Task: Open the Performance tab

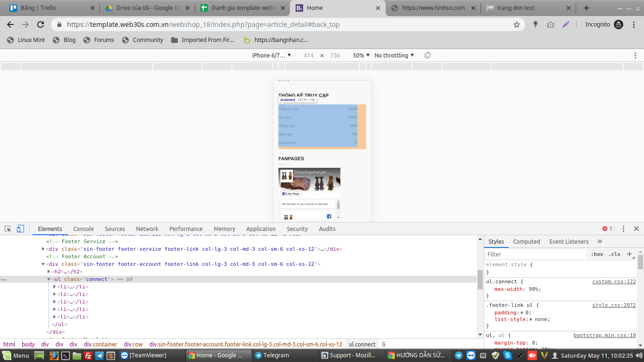Action: point(186,229)
